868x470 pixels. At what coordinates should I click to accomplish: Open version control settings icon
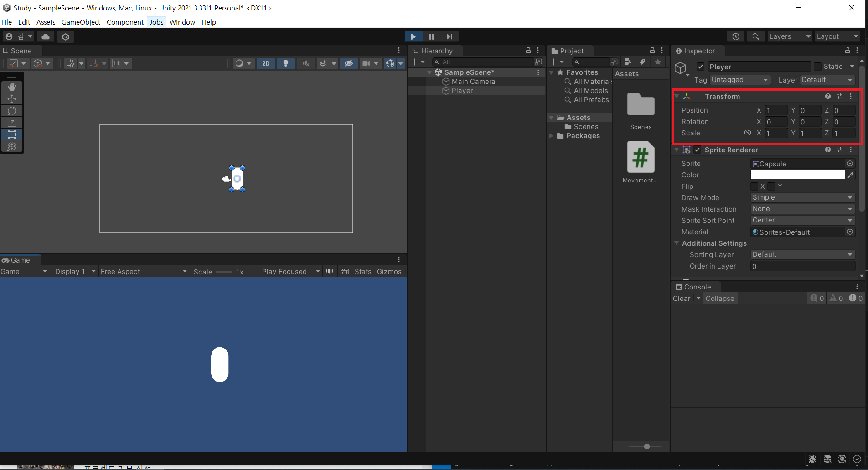pyautogui.click(x=66, y=36)
